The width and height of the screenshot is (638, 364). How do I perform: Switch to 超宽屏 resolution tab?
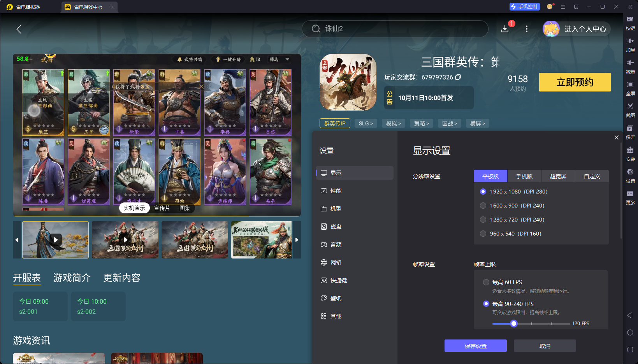(558, 176)
